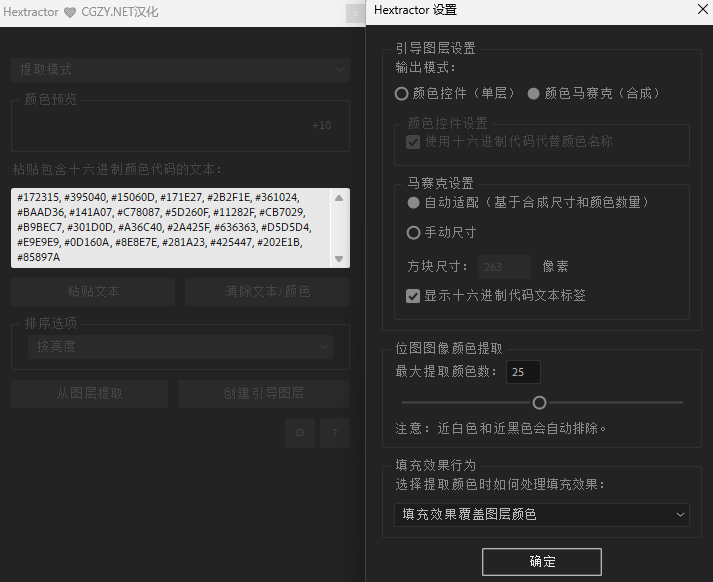
Task: Open help via the question mark icon
Action: (x=335, y=433)
